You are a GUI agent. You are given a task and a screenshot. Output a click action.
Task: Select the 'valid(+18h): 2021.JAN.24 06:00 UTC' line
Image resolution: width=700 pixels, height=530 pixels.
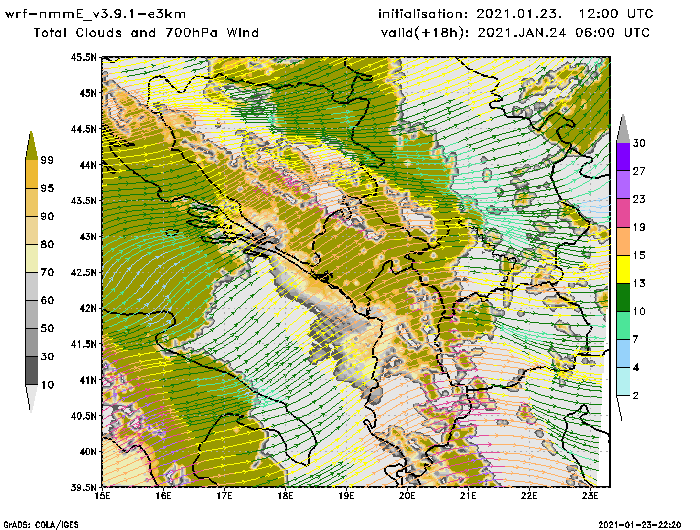[515, 33]
